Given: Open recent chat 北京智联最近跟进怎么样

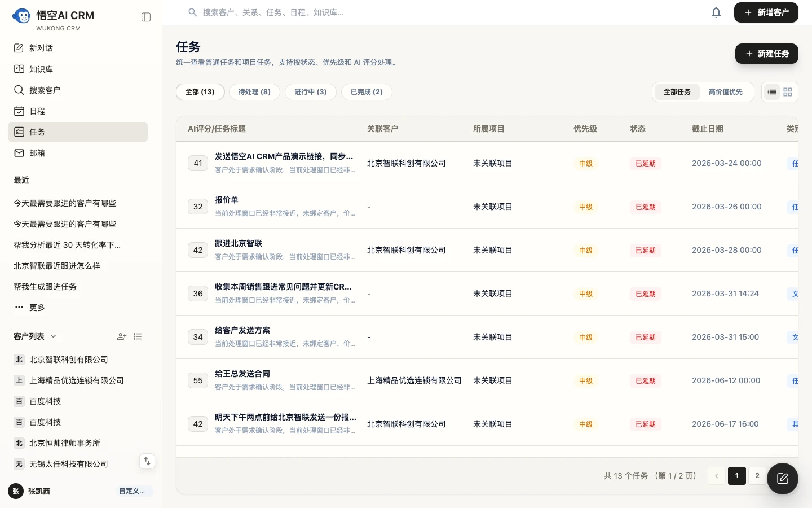Looking at the screenshot, I should point(78,265).
